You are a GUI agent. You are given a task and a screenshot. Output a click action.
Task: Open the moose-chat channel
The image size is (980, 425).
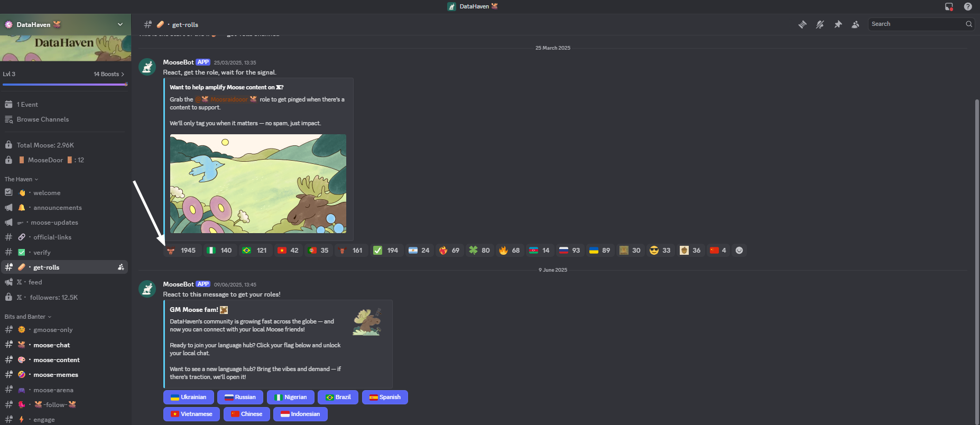pyautogui.click(x=51, y=345)
